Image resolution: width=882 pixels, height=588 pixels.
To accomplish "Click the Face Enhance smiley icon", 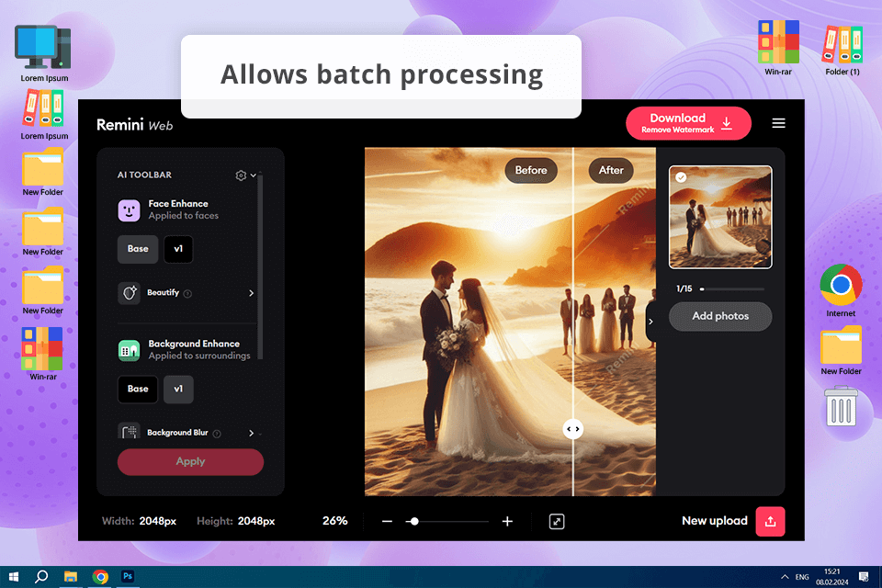I will (x=129, y=210).
